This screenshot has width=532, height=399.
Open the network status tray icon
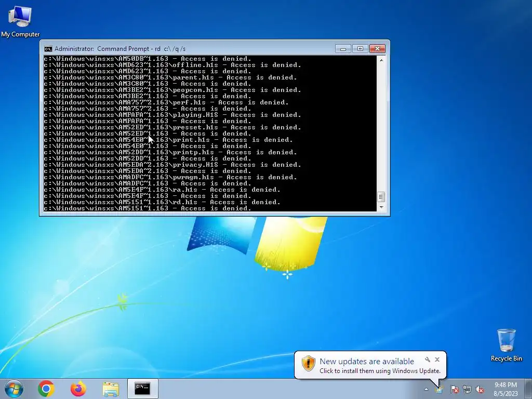tap(467, 389)
